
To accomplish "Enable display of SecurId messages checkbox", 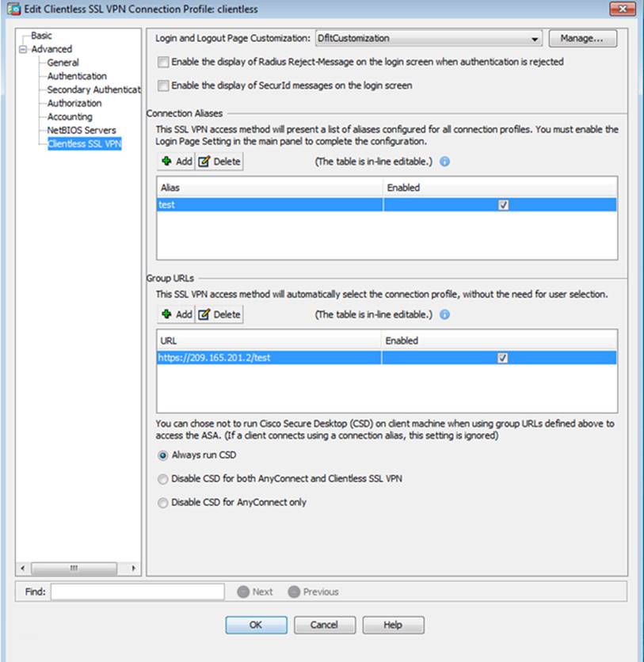I will coord(163,86).
